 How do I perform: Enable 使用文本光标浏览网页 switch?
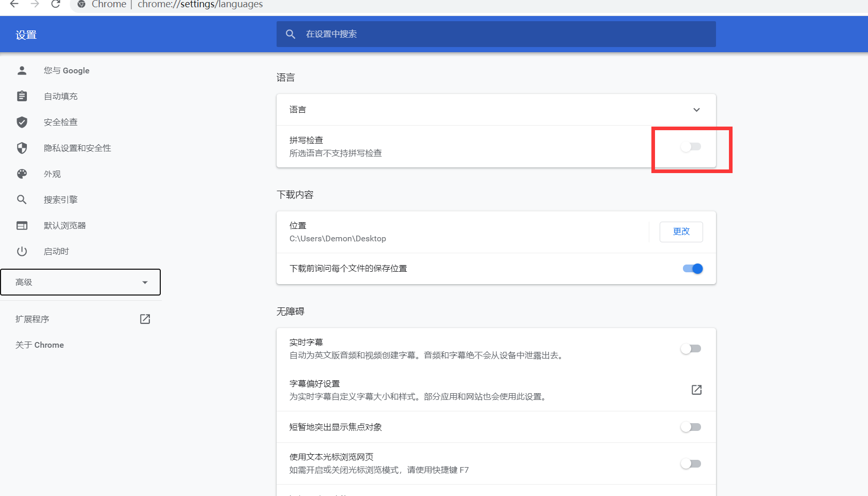(x=691, y=463)
